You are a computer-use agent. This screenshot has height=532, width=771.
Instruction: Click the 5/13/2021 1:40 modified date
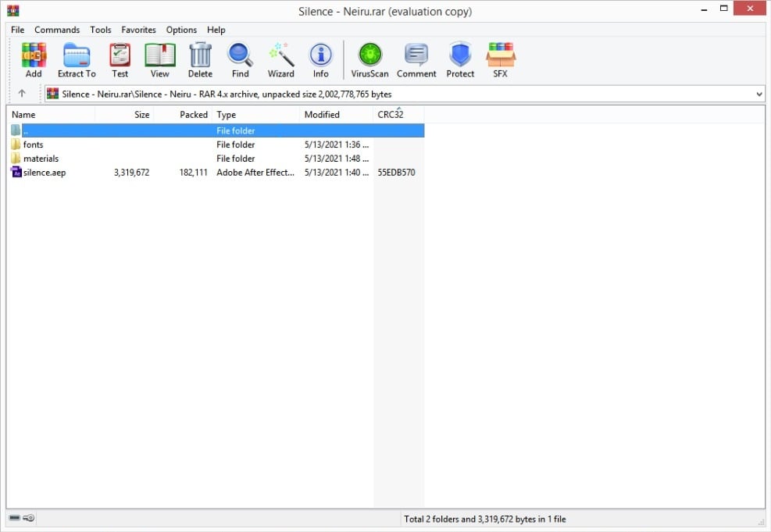coord(337,173)
